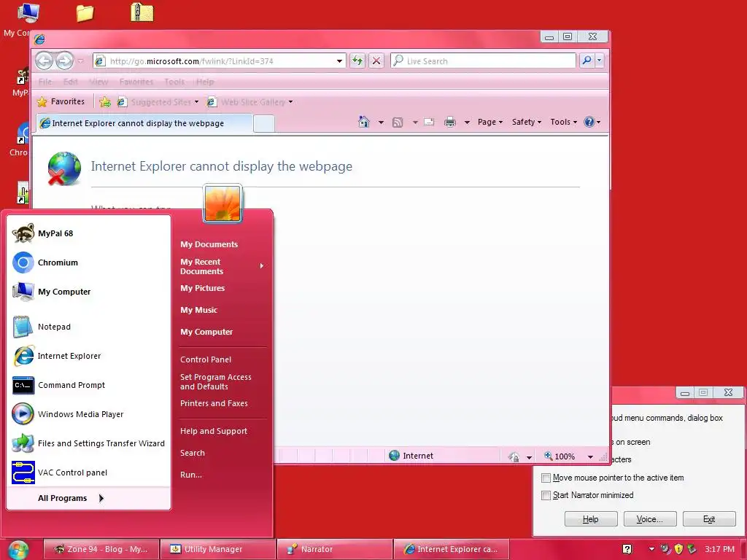747x560 pixels.
Task: Open the Safety menu dropdown
Action: [527, 122]
